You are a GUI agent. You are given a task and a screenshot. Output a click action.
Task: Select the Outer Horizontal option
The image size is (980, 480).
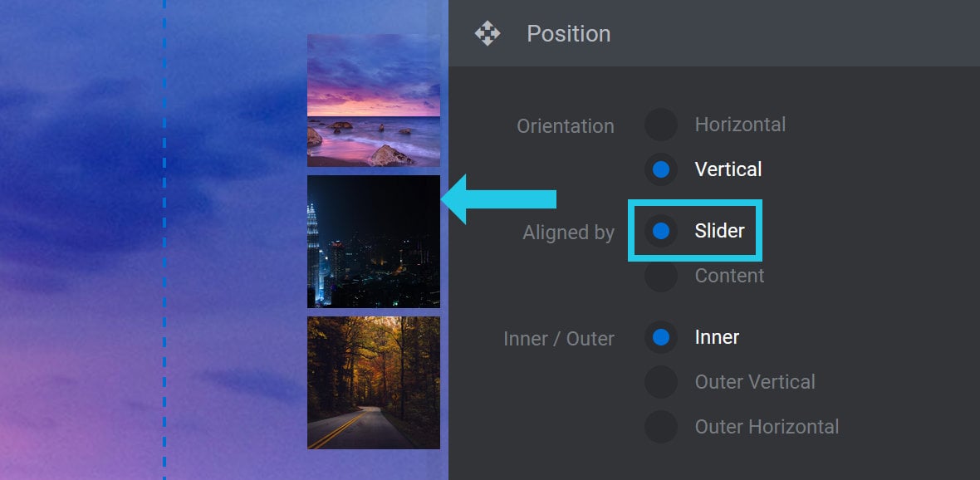click(660, 427)
